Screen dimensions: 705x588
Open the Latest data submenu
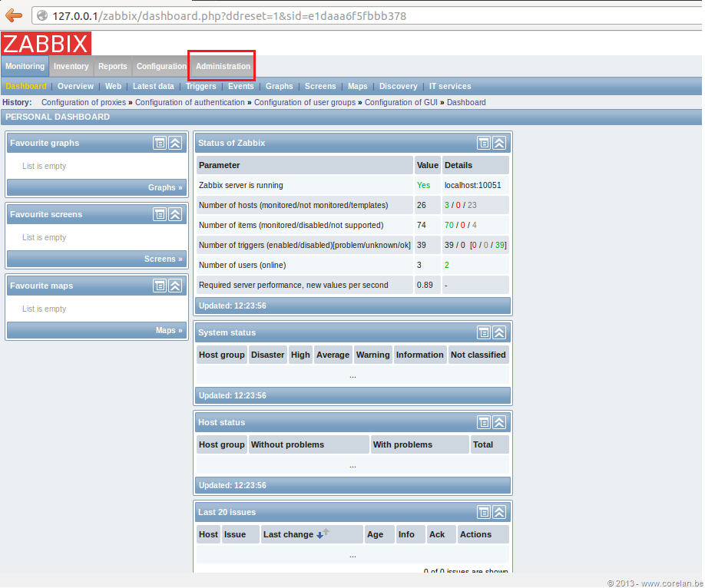click(154, 86)
